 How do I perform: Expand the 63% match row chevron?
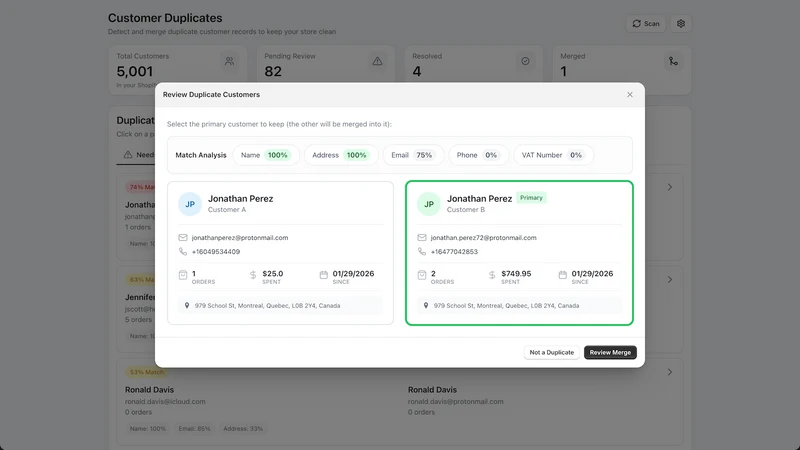(x=669, y=280)
